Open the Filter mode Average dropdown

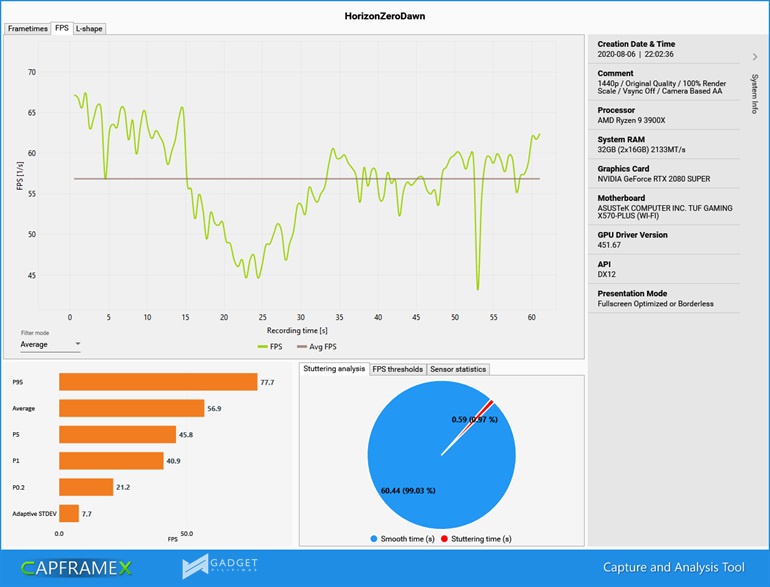51,345
